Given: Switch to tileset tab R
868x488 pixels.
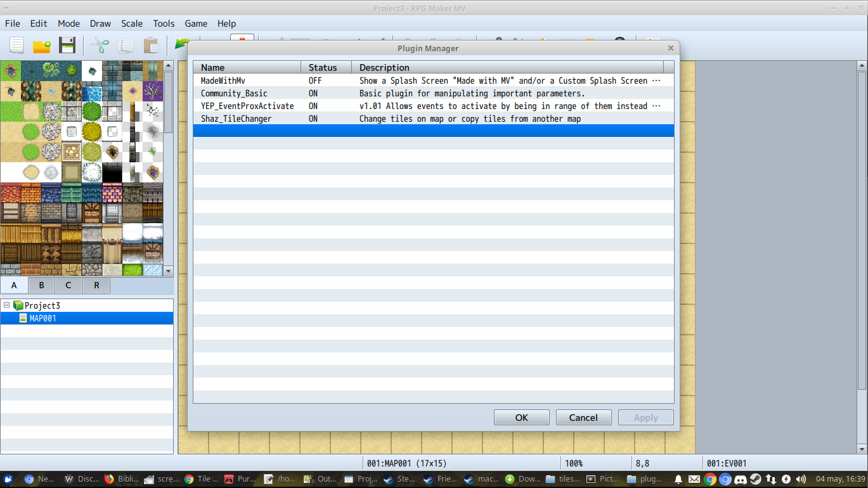Looking at the screenshot, I should [x=96, y=285].
